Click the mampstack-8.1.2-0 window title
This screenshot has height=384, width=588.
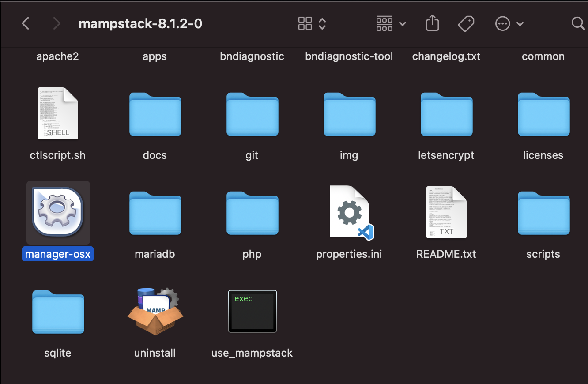pos(140,23)
